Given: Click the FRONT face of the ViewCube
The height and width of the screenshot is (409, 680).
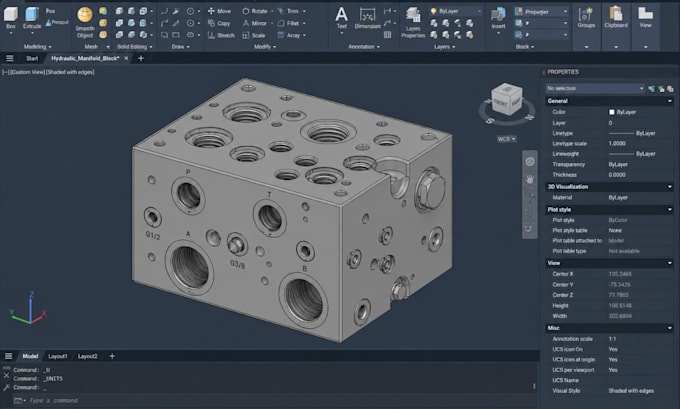Looking at the screenshot, I should [x=500, y=104].
